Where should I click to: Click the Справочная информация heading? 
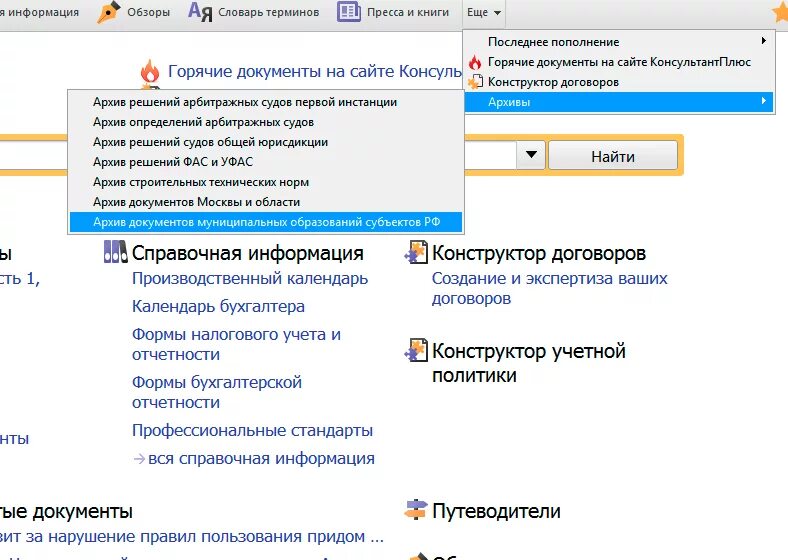click(247, 253)
